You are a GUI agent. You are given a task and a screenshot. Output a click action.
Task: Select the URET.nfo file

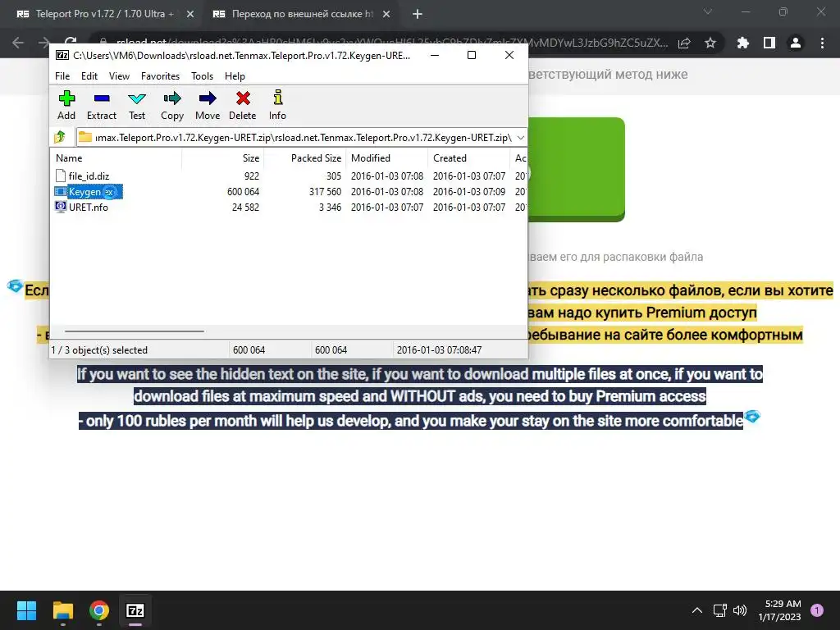(x=89, y=208)
